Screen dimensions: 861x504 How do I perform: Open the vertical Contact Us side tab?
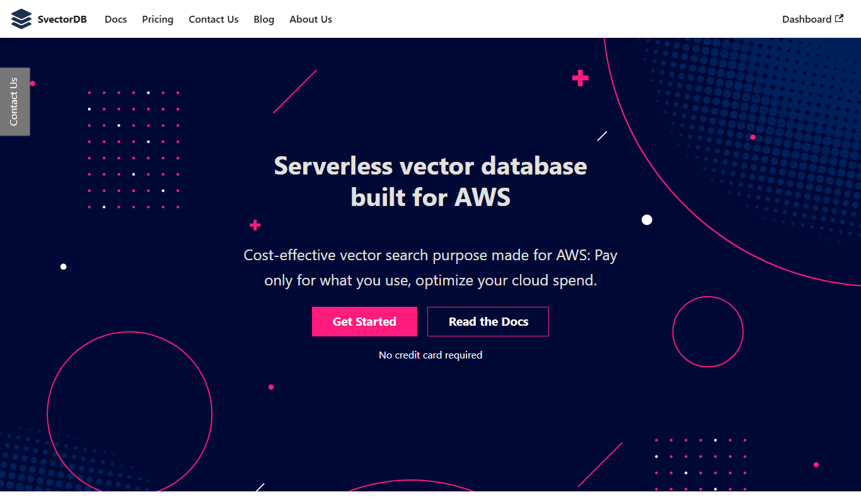14,101
